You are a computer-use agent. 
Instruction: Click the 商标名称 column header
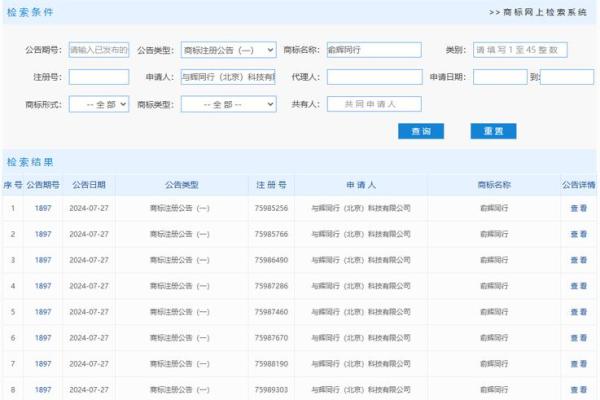(x=494, y=185)
